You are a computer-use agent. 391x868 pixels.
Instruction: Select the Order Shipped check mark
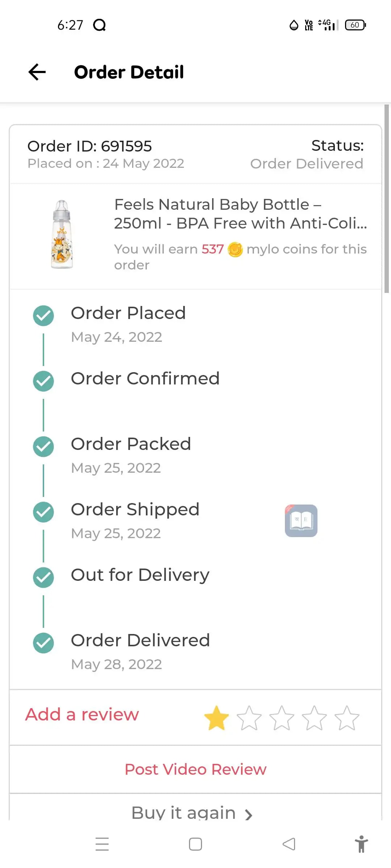point(43,512)
